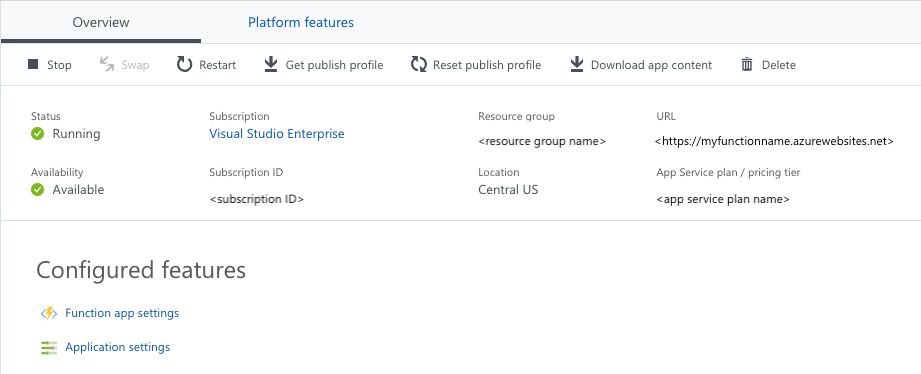Choose Get publish profile label

coord(334,65)
